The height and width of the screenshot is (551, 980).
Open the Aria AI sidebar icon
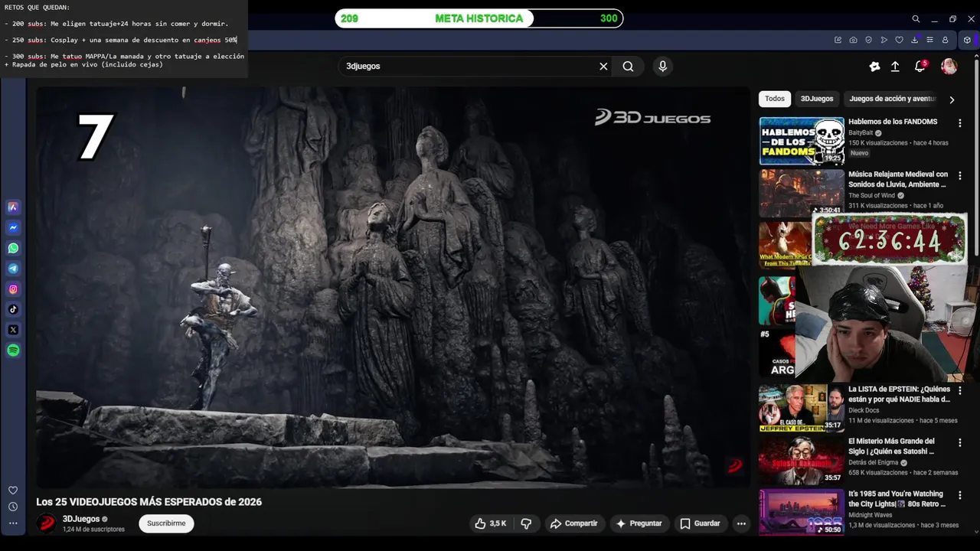point(13,207)
